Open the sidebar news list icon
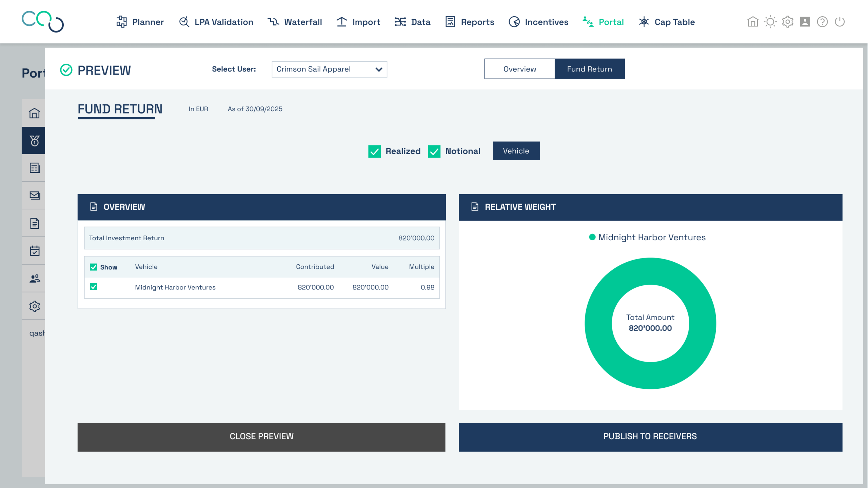 (x=35, y=168)
